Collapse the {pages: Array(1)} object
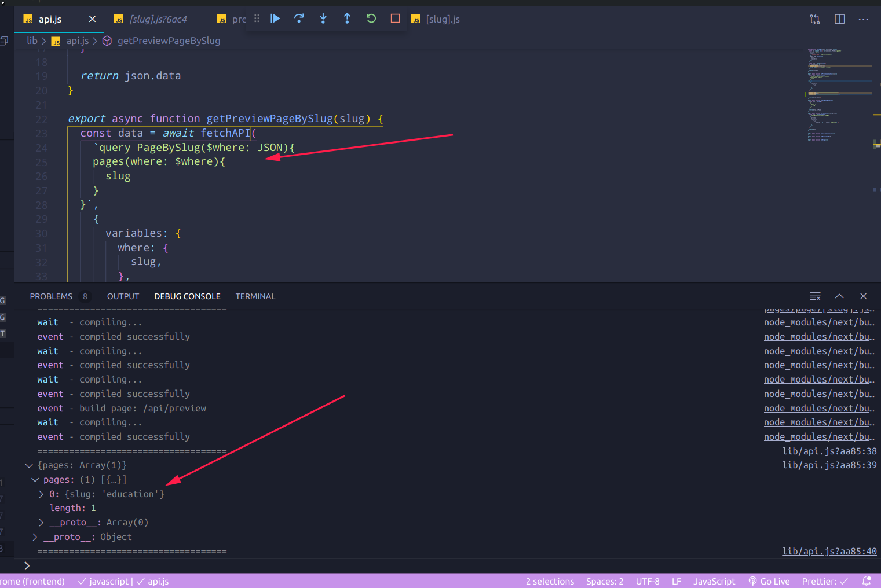Screen dimensions: 881x588 click(29, 465)
